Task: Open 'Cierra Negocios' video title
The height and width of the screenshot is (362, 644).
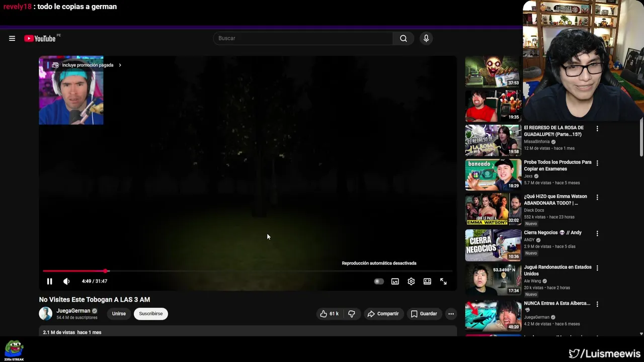Action: [x=552, y=233]
